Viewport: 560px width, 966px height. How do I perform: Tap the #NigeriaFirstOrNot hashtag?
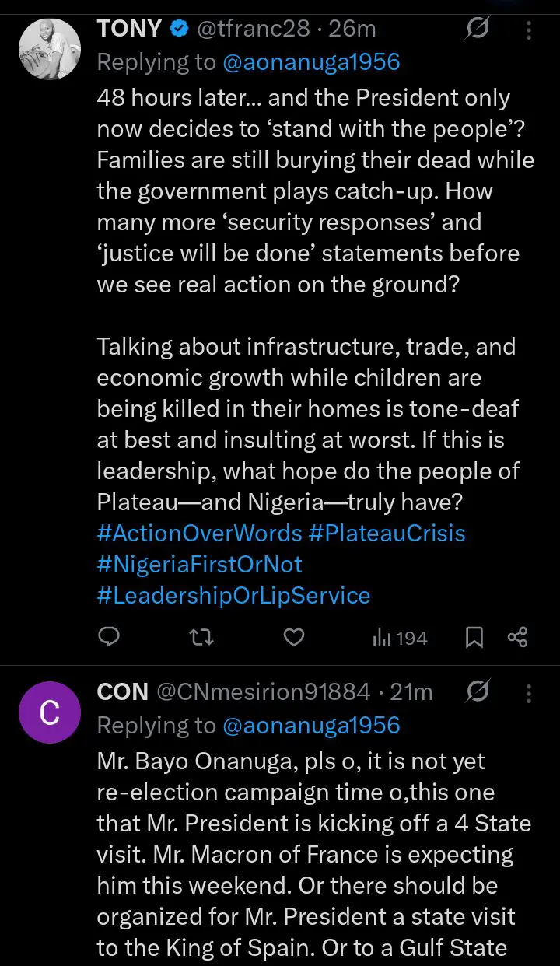pos(200,565)
